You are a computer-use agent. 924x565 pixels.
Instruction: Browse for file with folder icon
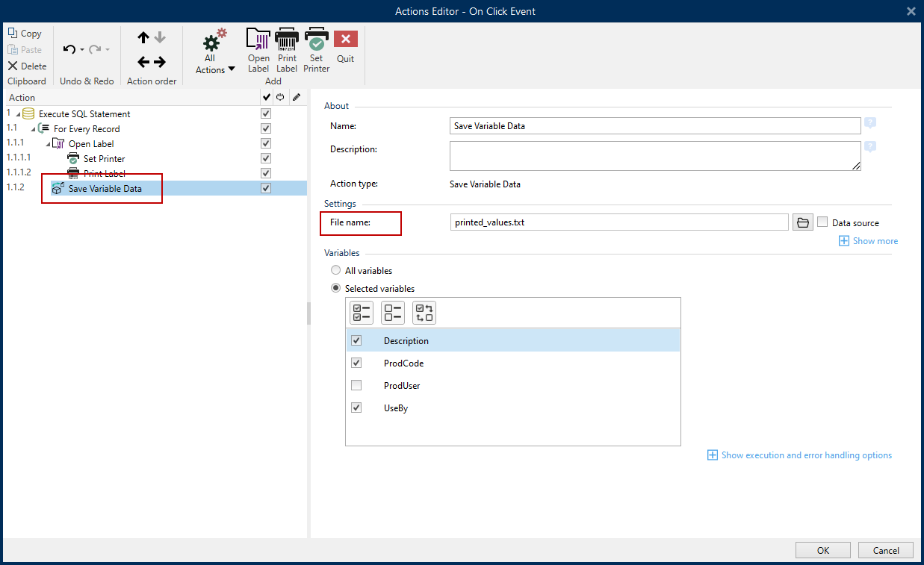click(802, 222)
